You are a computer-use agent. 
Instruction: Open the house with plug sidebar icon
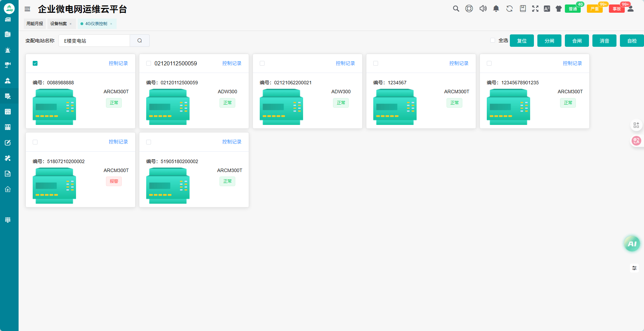(x=8, y=189)
